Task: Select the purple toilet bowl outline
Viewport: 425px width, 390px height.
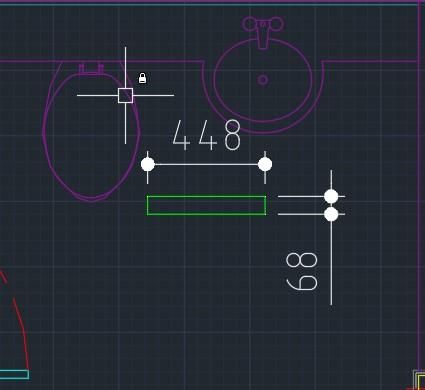Action: 91,133
